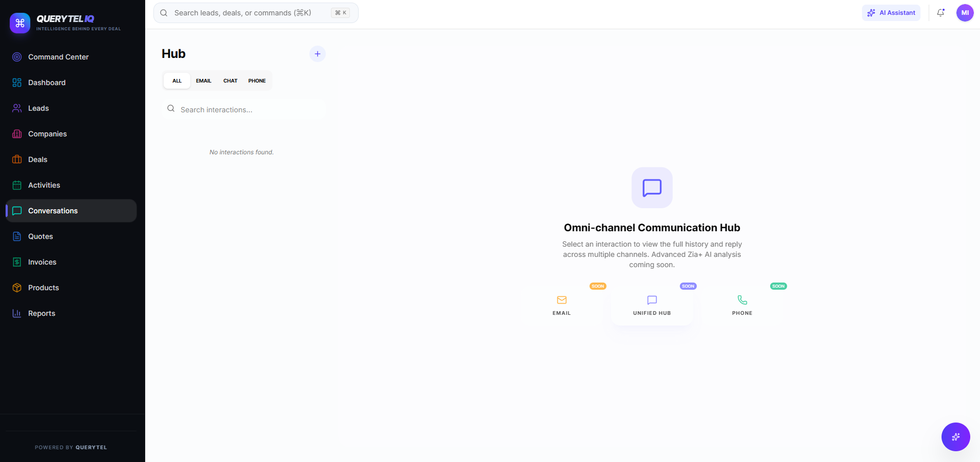
Task: Click the Activities calendar icon
Action: 17,185
